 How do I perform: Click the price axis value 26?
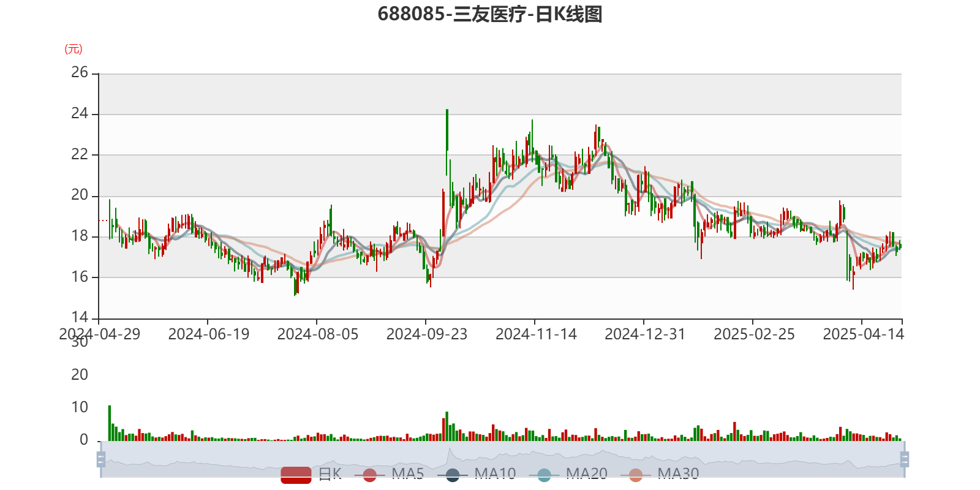click(x=80, y=72)
